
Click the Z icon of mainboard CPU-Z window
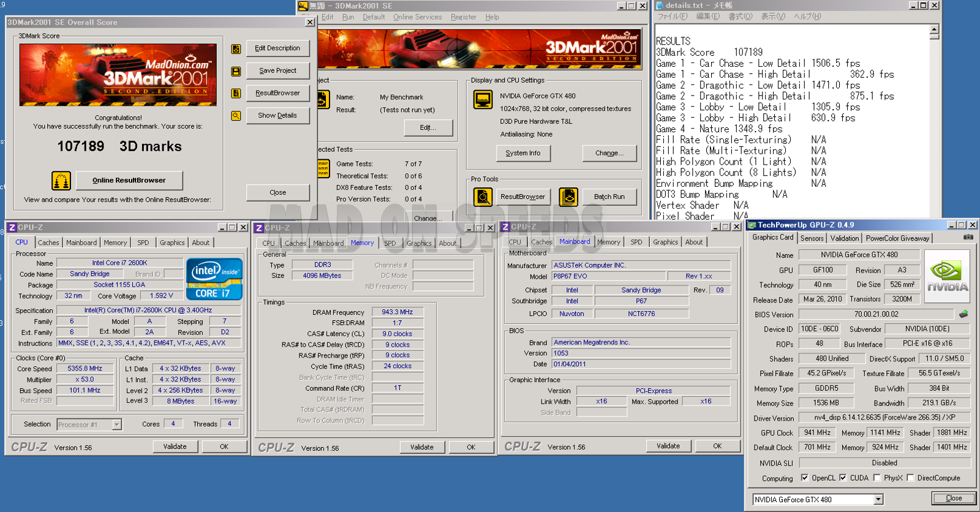click(x=505, y=227)
